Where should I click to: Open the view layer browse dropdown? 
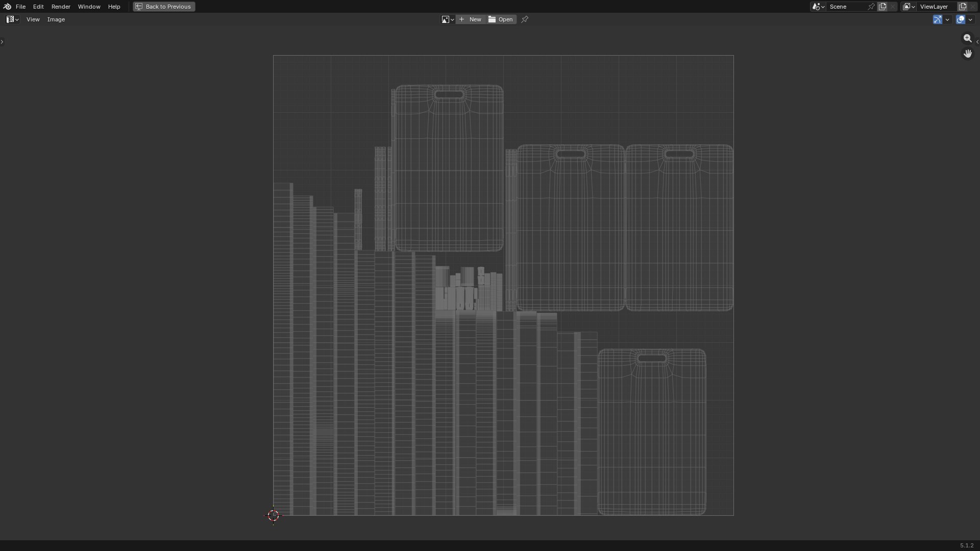909,7
